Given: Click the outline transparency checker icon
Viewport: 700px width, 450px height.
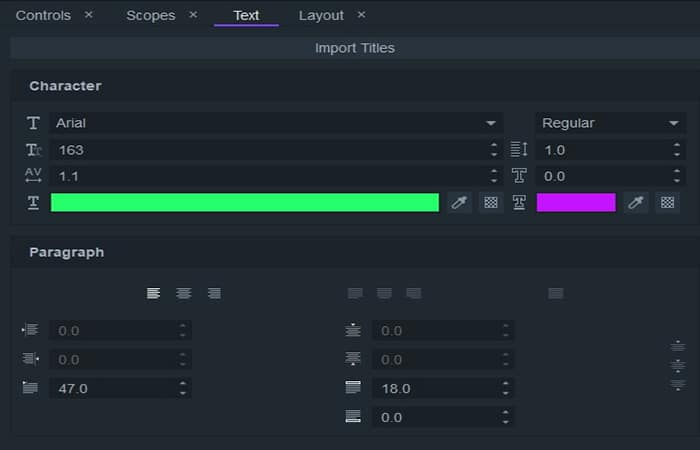Looking at the screenshot, I should click(668, 203).
